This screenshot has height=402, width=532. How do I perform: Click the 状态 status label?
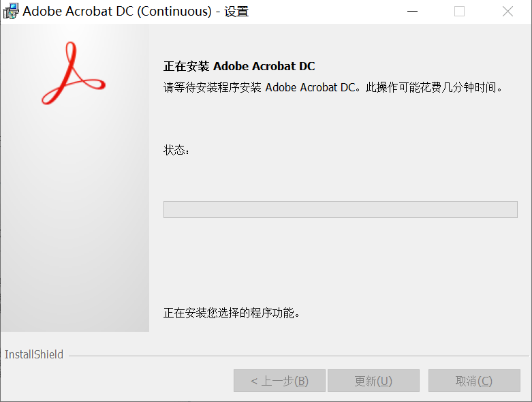[176, 150]
